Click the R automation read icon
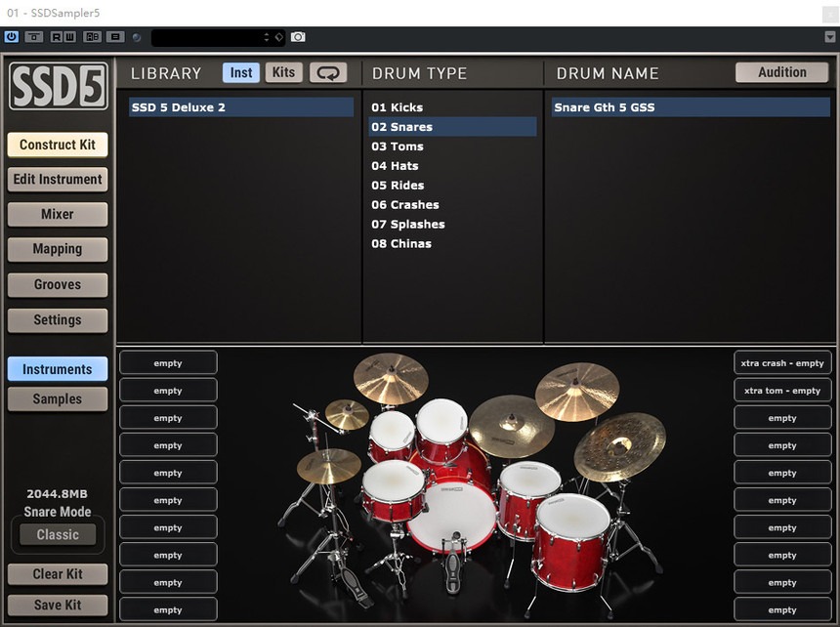The width and height of the screenshot is (840, 627). (x=55, y=37)
